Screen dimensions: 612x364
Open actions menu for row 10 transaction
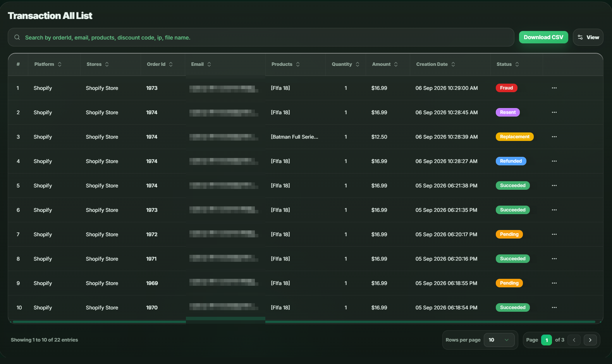coord(554,307)
